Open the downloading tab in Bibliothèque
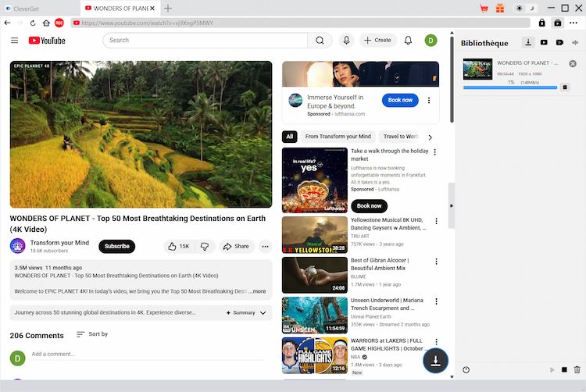The width and height of the screenshot is (586, 392). pos(528,42)
